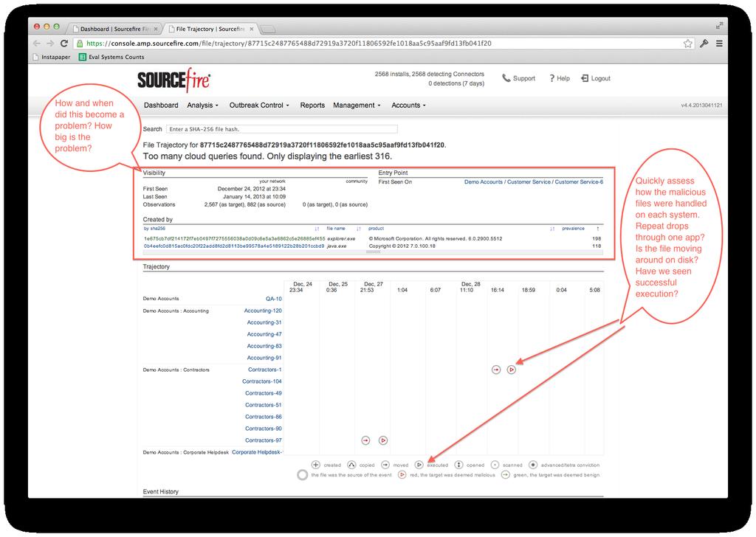Click the red moved event on Contractors-1 row
The height and width of the screenshot is (537, 756).
click(x=496, y=370)
